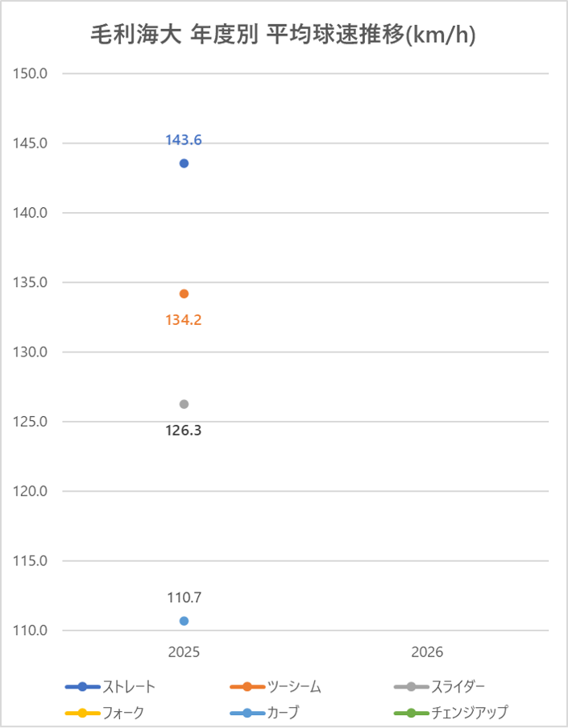Click the 150.0 y-axis label
Image resolution: width=568 pixels, height=728 pixels.
tap(31, 74)
